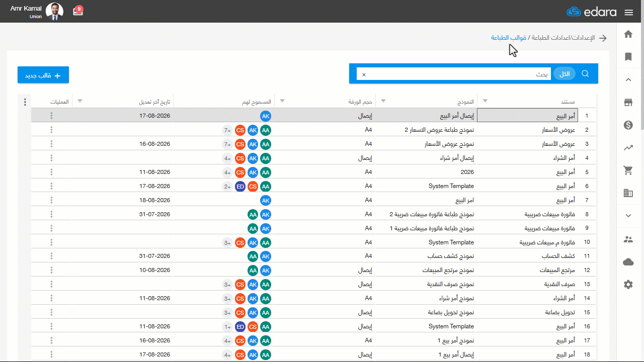Screen dimensions: 644x362
Task: Click the 2026 template name cell
Action: [x=426, y=172]
